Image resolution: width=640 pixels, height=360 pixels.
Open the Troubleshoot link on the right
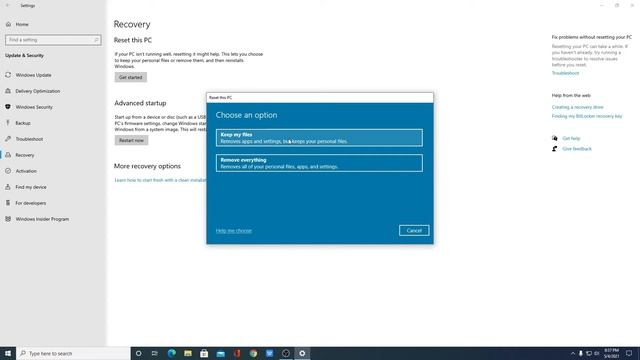point(565,73)
